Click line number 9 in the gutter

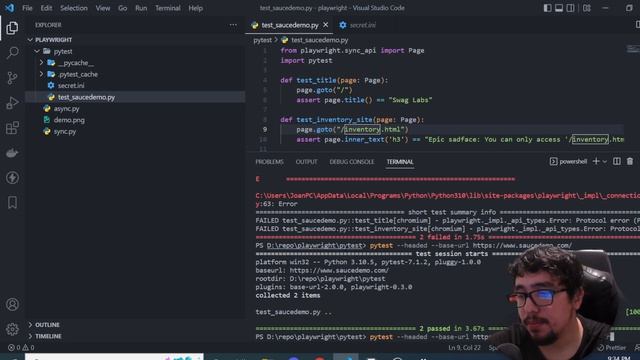pos(264,129)
